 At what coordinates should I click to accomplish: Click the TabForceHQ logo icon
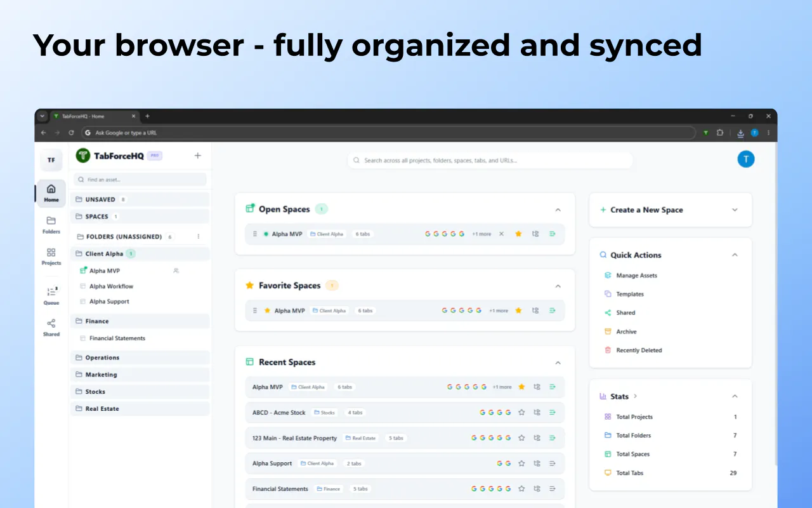pyautogui.click(x=83, y=156)
